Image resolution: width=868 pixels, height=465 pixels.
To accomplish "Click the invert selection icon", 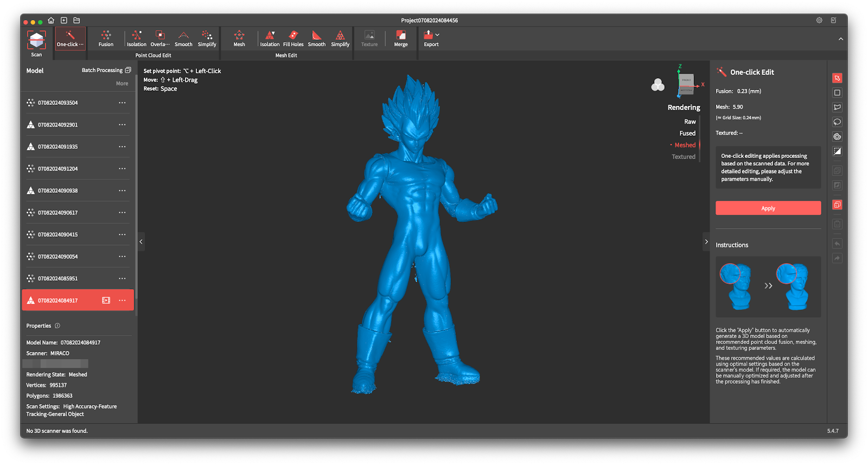I will pos(837,151).
